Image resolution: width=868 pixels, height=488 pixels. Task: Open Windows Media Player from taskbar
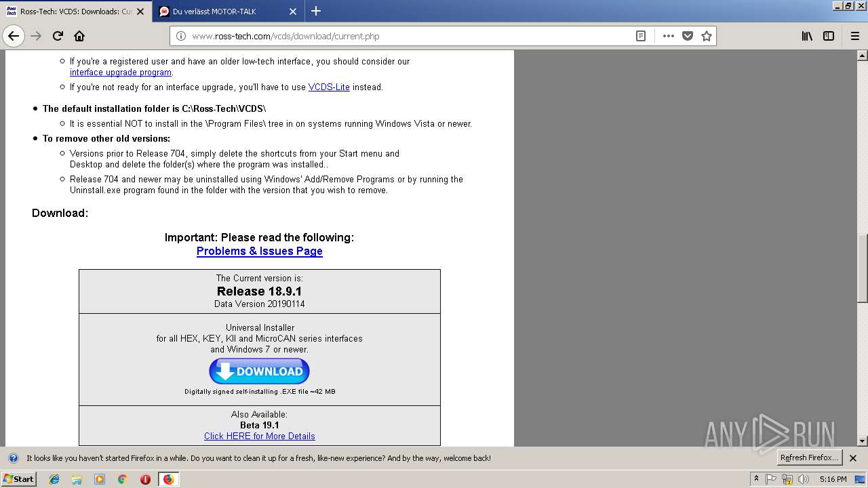point(100,479)
